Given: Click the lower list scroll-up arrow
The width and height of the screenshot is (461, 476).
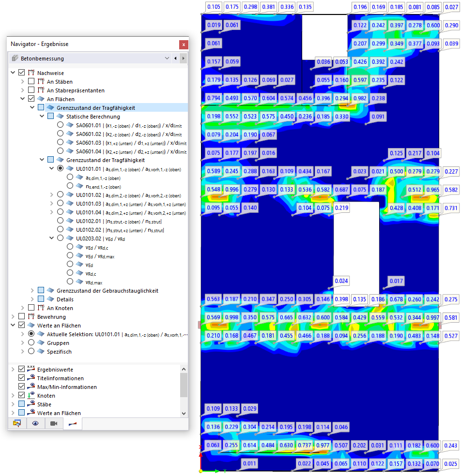Looking at the screenshot, I should [x=184, y=369].
